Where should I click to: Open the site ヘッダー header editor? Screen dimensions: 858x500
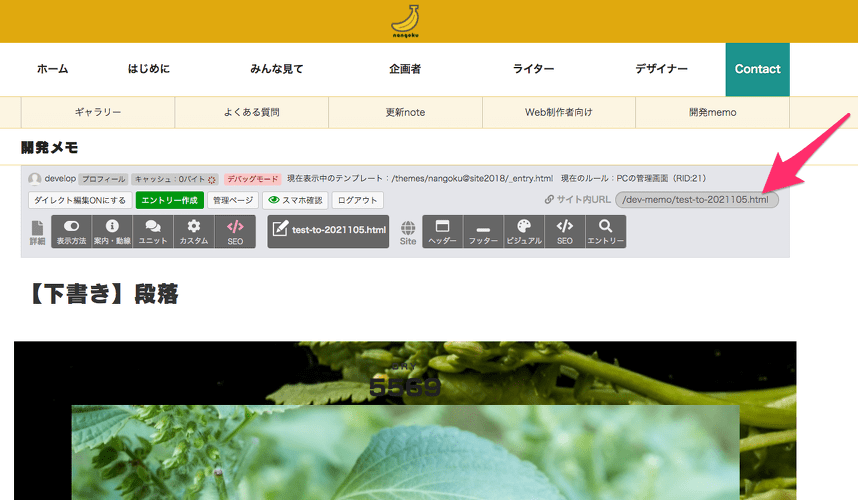(442, 231)
